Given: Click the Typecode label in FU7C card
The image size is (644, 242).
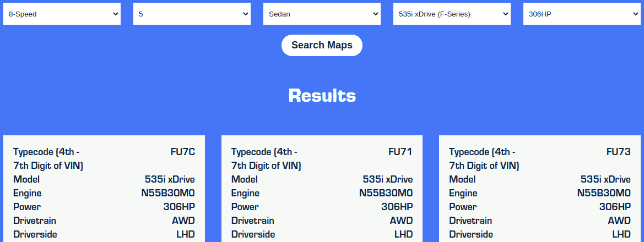Looking at the screenshot, I should (48, 159).
